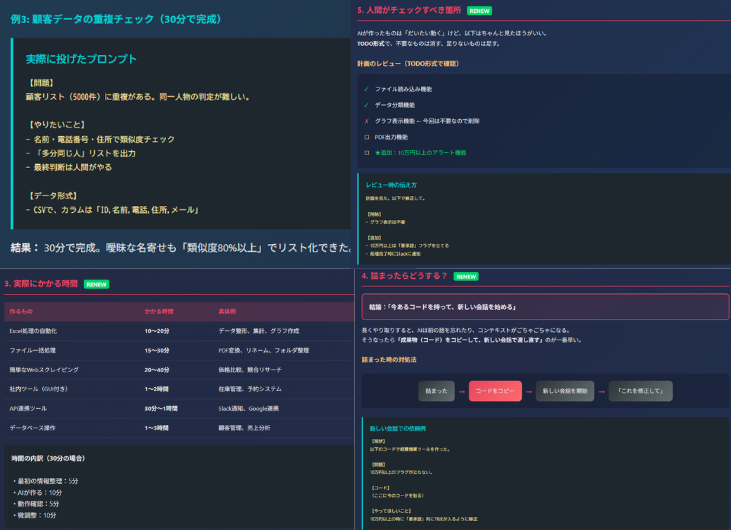731x530 pixels.
Task: Click the かかる時間 column header
Action: [159, 311]
